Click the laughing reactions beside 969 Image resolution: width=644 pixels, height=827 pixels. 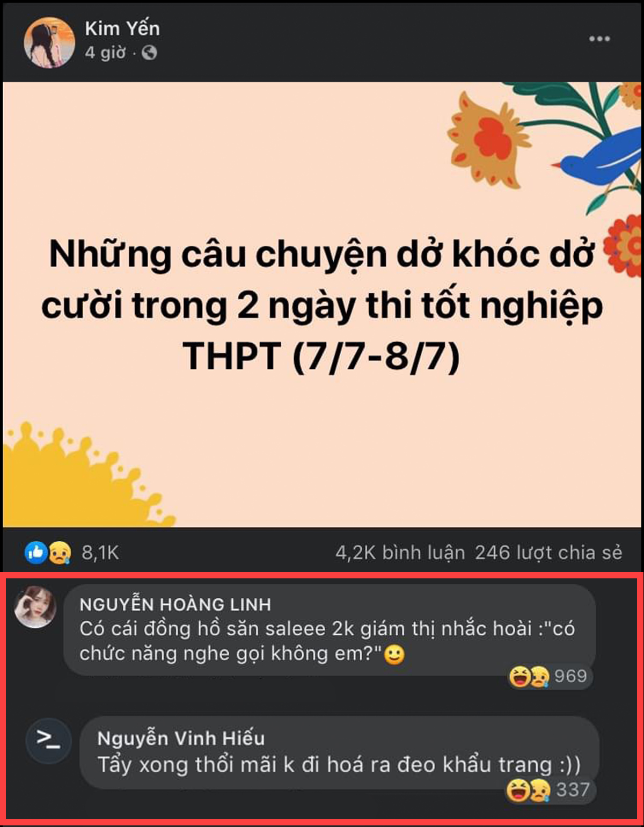(529, 676)
